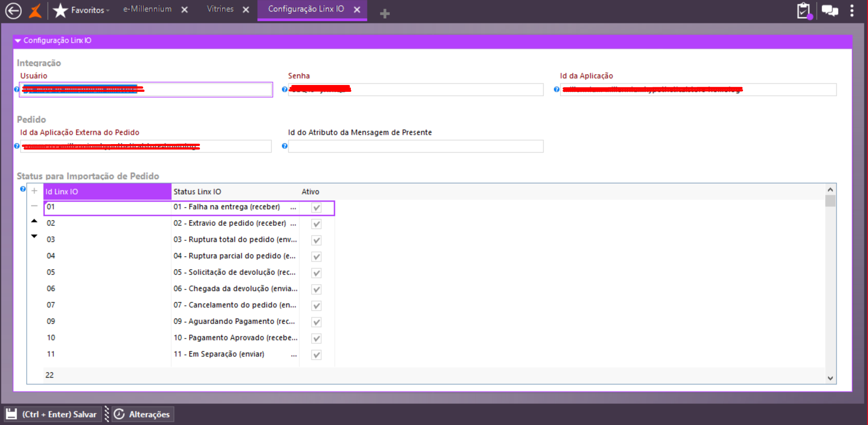Toggle Ativo checkbox for 04 - Ruptura parcial
Screen dimensions: 868x425
pos(316,257)
